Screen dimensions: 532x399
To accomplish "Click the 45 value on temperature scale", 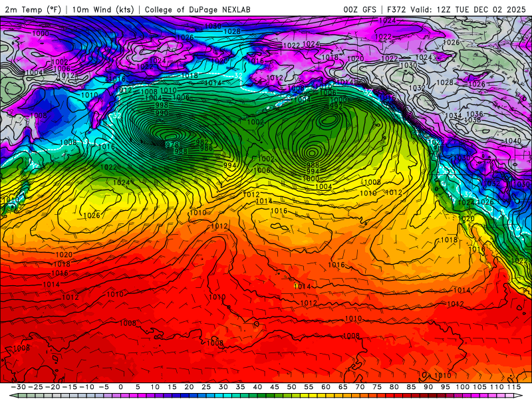I will pos(275,387).
